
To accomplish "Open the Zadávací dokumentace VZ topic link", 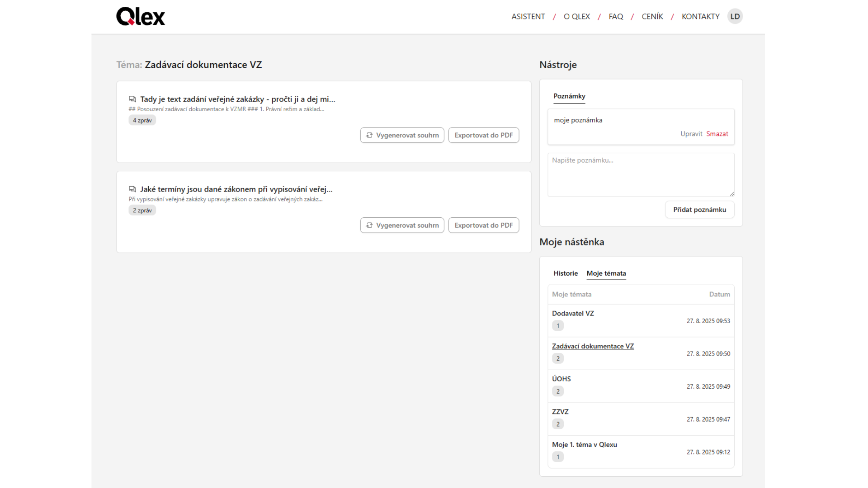I will click(593, 346).
